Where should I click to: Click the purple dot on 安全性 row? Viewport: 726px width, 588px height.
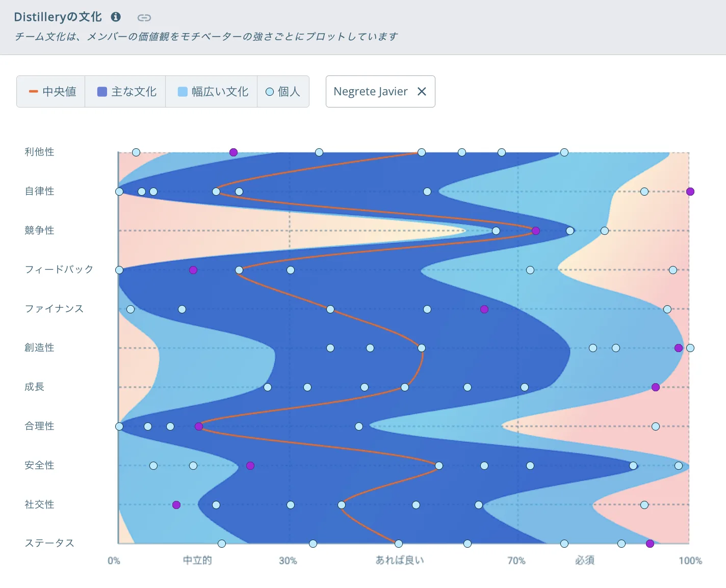(250, 466)
